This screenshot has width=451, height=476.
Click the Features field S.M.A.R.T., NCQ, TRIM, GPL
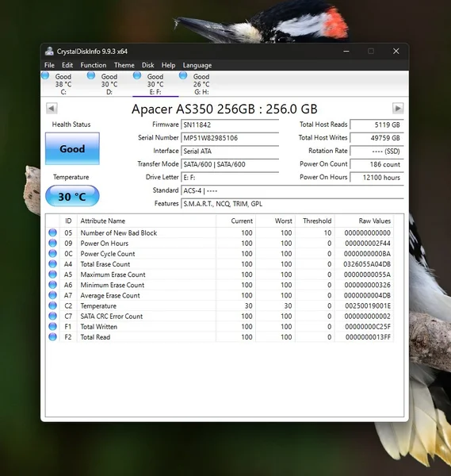[292, 204]
